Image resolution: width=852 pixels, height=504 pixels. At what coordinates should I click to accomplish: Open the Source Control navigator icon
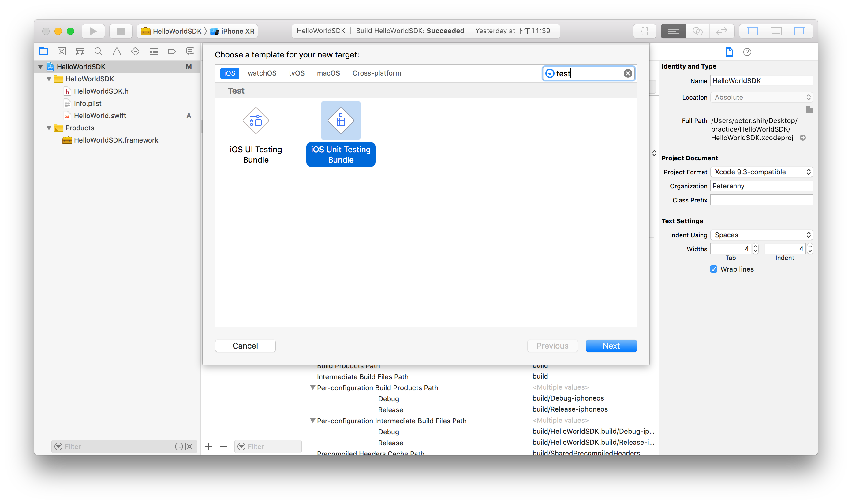(x=62, y=51)
